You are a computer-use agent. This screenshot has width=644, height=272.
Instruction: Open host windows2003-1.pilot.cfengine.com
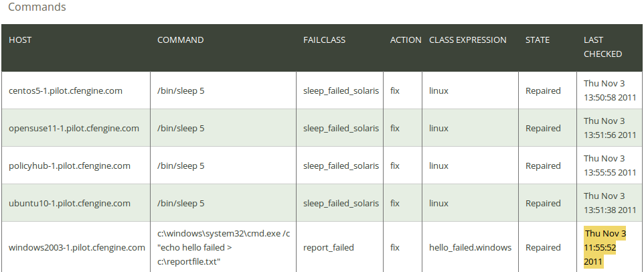pyautogui.click(x=77, y=247)
